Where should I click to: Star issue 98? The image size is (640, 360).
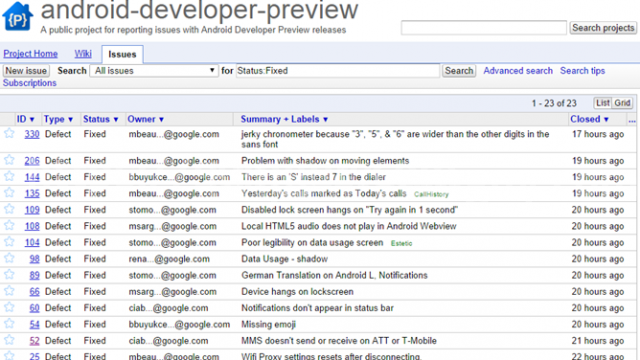click(9, 258)
